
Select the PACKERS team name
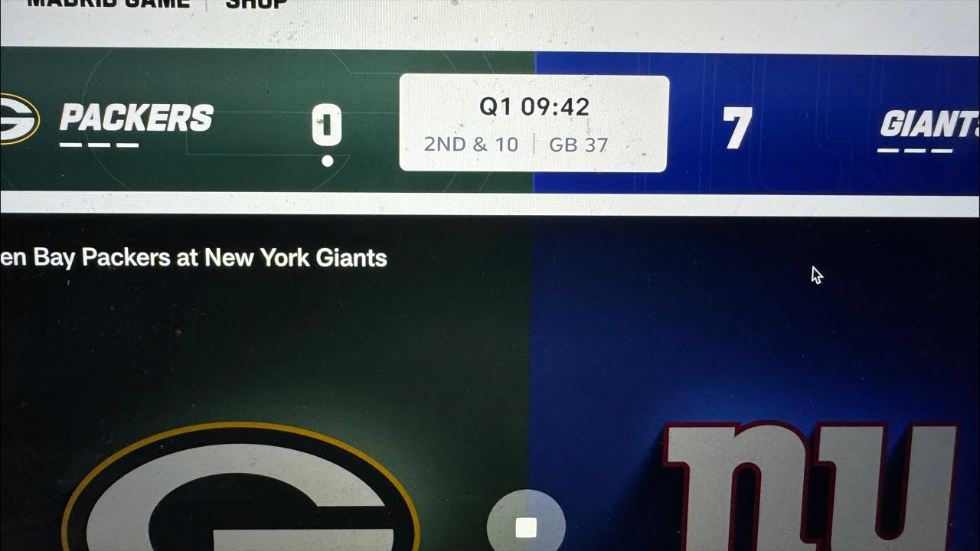pyautogui.click(x=136, y=118)
